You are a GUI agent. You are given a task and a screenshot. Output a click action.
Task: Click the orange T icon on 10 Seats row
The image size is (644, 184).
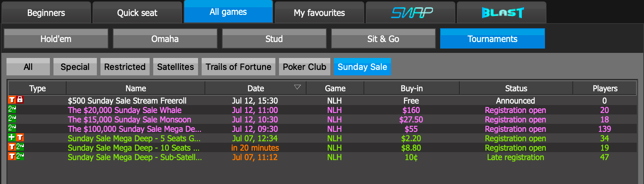coord(12,146)
